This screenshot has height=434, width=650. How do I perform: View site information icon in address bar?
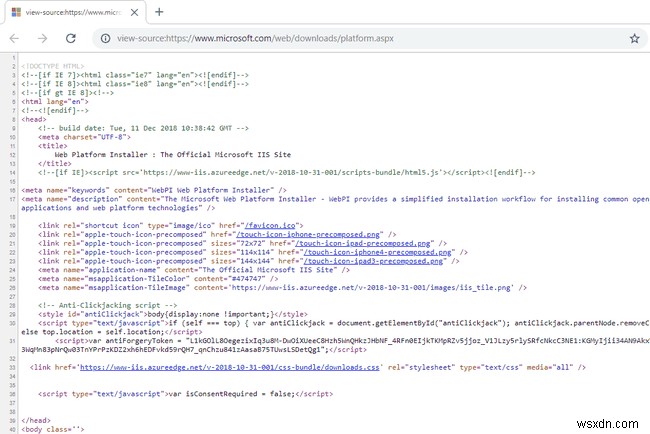(105, 39)
